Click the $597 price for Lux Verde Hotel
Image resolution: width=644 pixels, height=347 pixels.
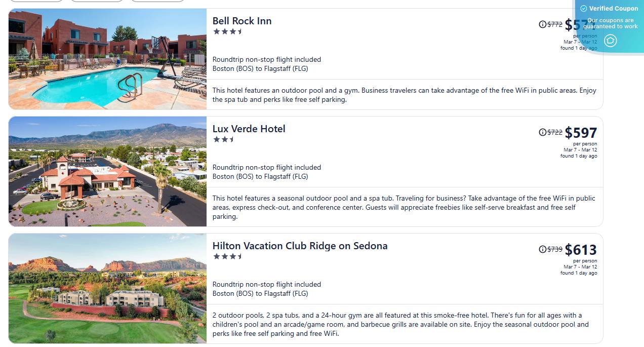tap(581, 133)
